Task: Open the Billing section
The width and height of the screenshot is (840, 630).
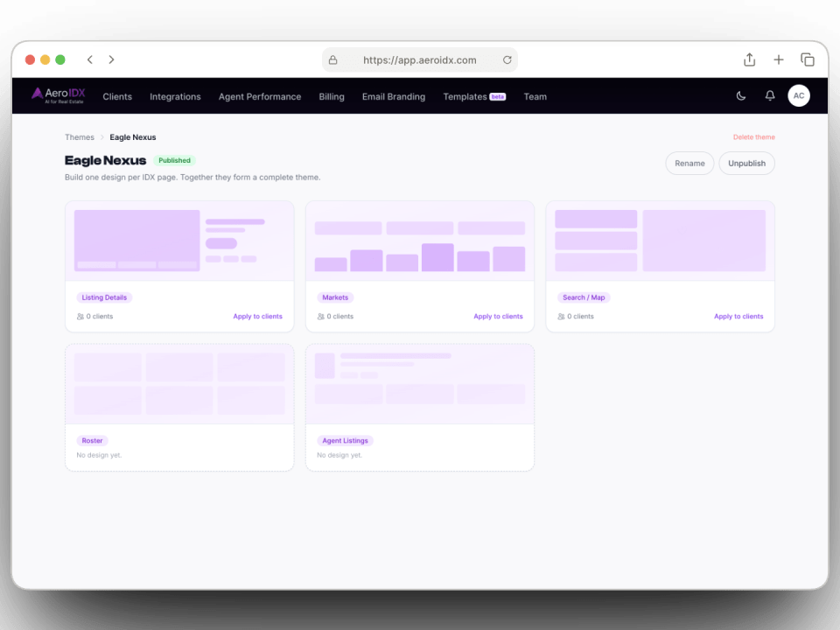Action: [332, 96]
